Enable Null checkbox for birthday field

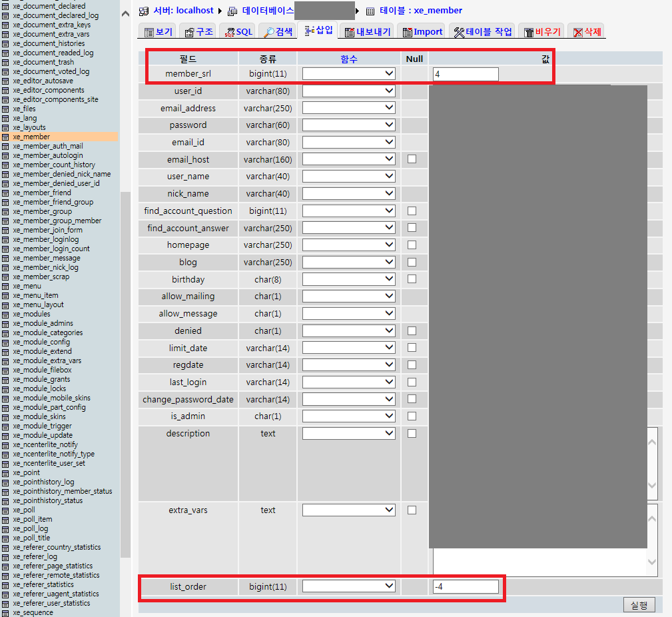click(x=412, y=279)
